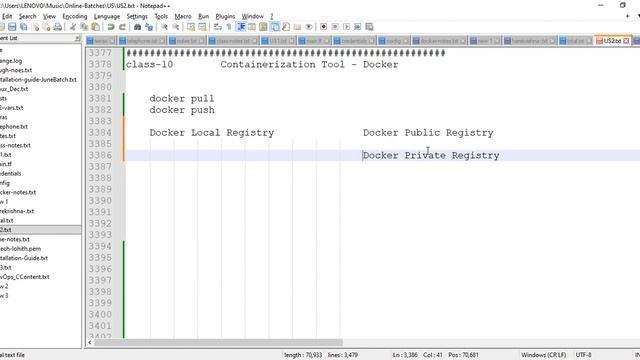This screenshot has height=360, width=640.
Task: Open the Plugins menu
Action: pyautogui.click(x=225, y=16)
